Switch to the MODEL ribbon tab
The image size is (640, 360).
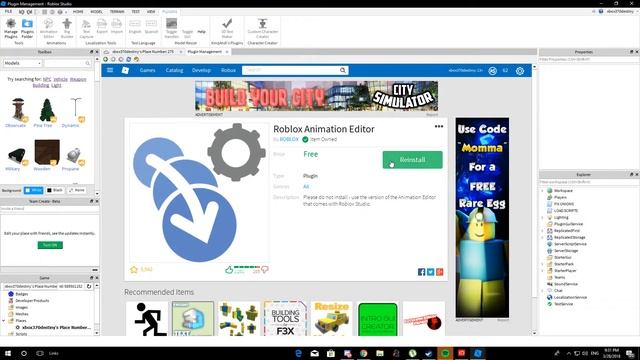pos(97,12)
